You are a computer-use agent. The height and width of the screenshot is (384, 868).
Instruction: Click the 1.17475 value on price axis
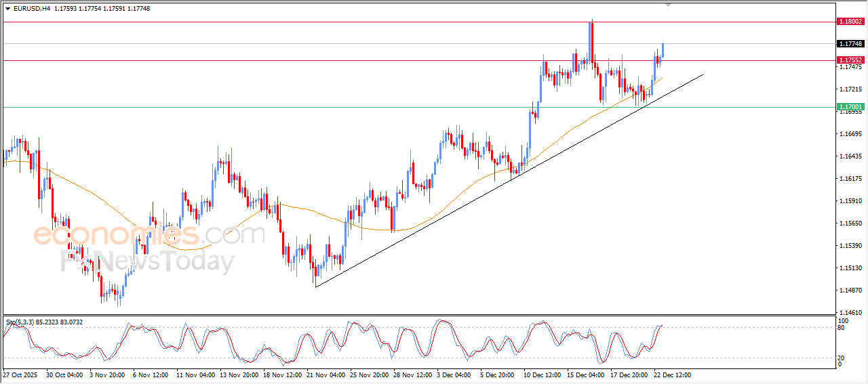click(x=850, y=67)
